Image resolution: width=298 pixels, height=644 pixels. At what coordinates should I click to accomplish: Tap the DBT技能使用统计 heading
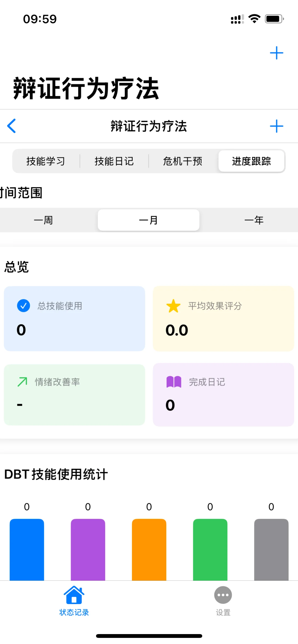[x=56, y=474]
